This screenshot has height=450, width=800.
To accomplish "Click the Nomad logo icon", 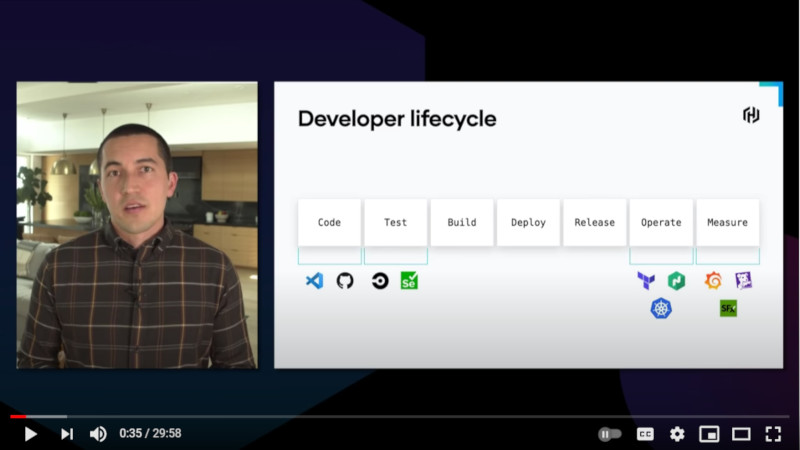I will coord(677,281).
